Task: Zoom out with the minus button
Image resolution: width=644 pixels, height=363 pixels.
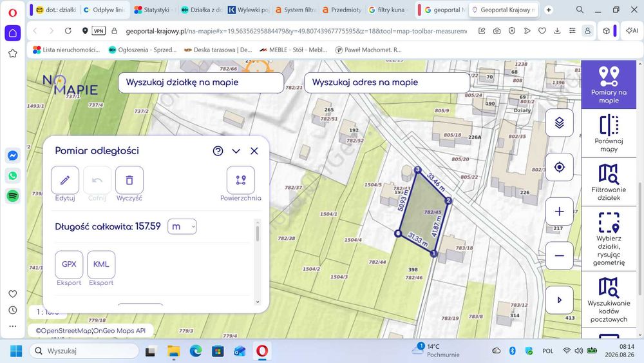Action: (x=560, y=256)
